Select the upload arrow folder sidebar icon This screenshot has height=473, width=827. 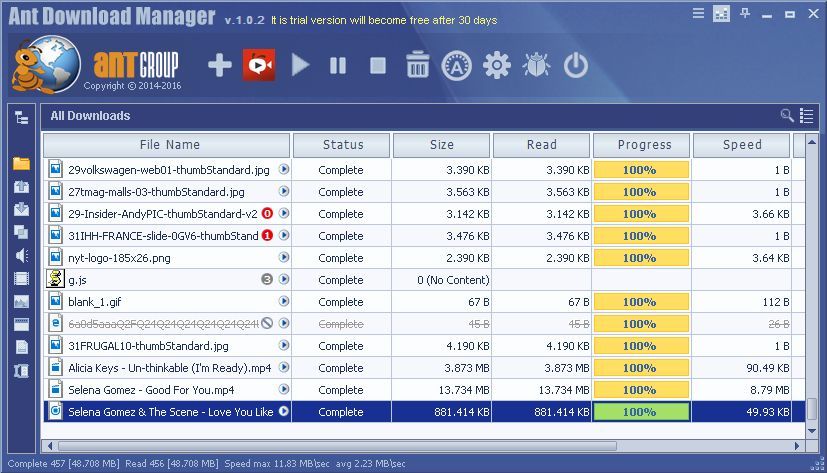(21, 187)
